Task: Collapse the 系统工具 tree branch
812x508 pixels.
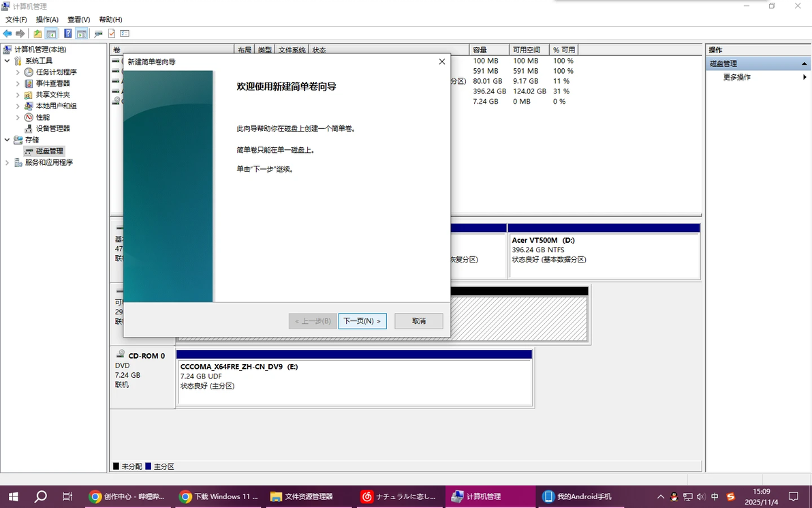Action: (x=5, y=61)
